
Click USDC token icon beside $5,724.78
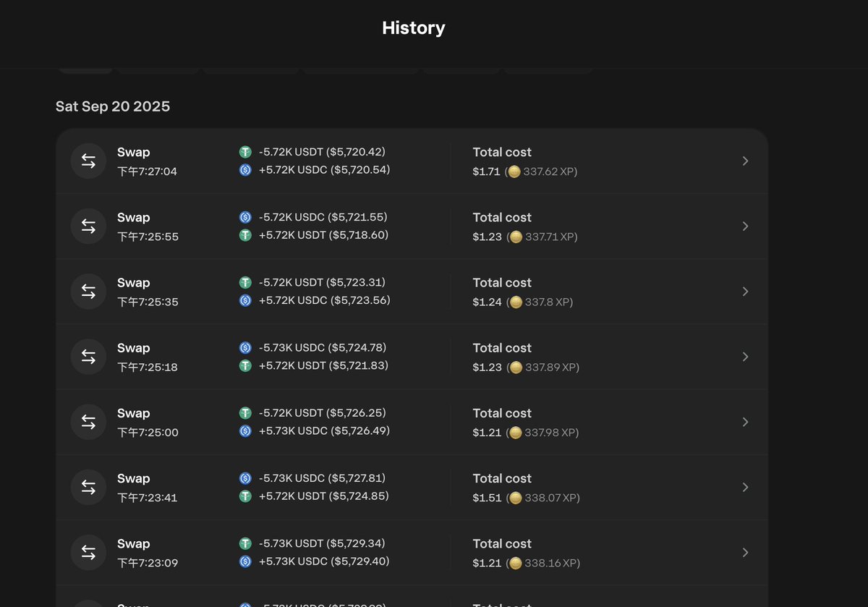tap(245, 348)
